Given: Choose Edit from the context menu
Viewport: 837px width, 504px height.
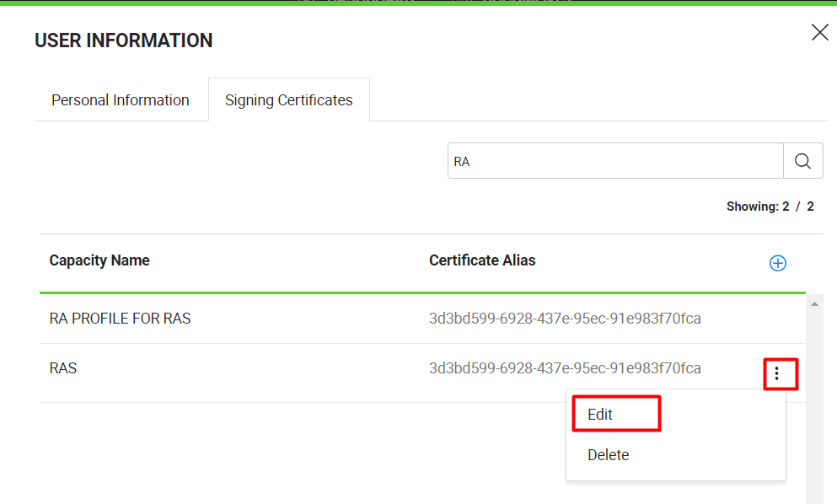Looking at the screenshot, I should [600, 415].
